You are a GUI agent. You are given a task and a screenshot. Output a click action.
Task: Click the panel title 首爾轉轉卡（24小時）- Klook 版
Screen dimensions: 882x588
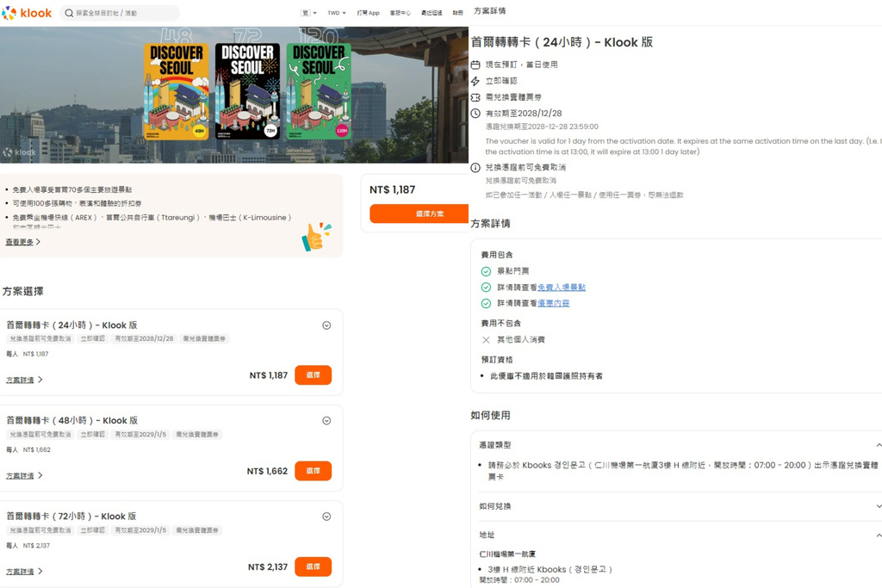(x=562, y=42)
